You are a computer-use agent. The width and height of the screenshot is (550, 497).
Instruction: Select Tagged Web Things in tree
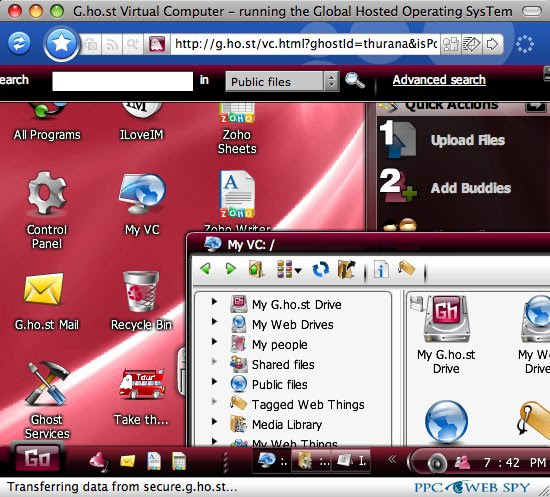click(x=308, y=405)
